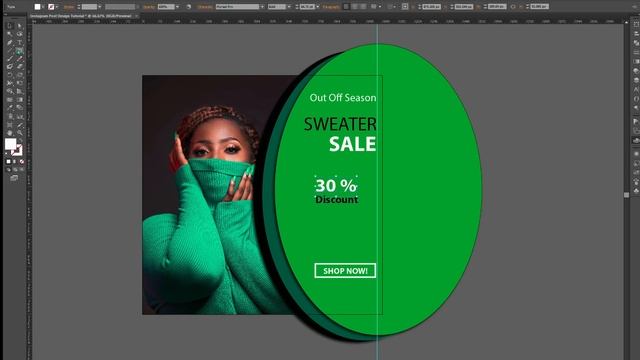This screenshot has width=640, height=360.
Task: Open the Stroke swatch dropdown arrow
Action: tap(57, 7)
